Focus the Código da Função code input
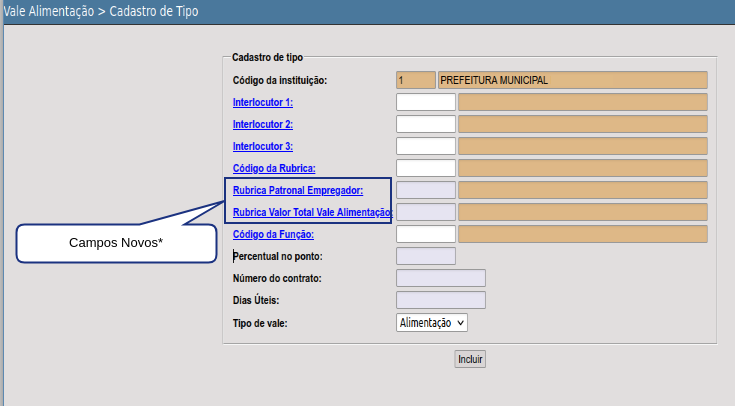Image resolution: width=735 pixels, height=406 pixels. pos(426,234)
